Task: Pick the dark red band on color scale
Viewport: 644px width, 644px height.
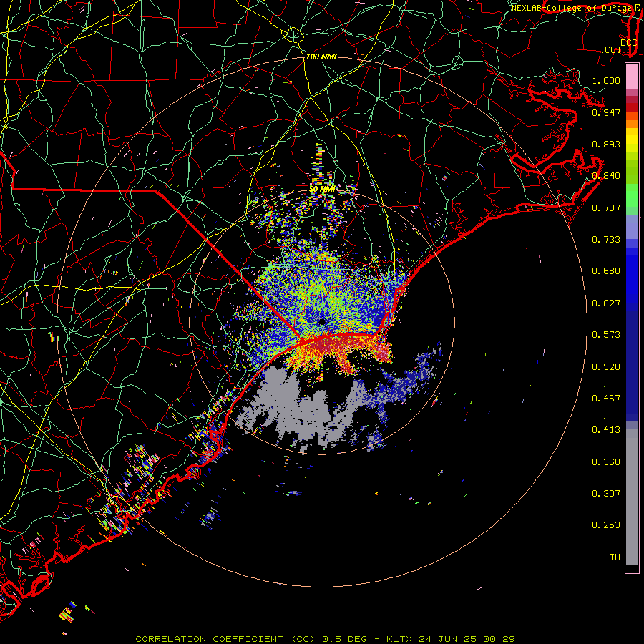Action: coord(632,107)
